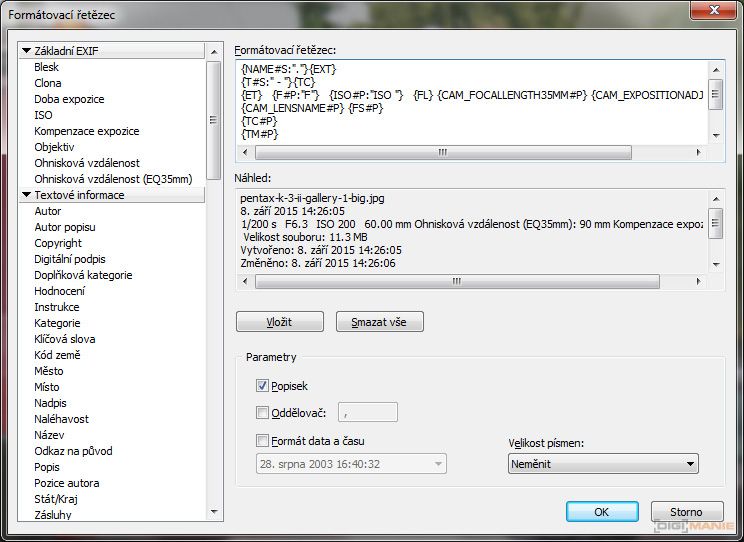Cancel with the Storno button
744x542 pixels.
pos(686,511)
